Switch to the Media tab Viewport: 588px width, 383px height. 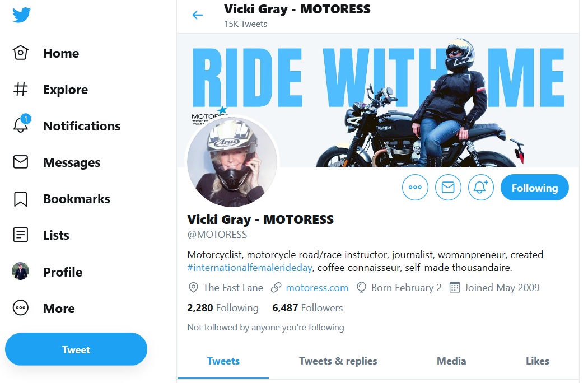[x=451, y=361]
